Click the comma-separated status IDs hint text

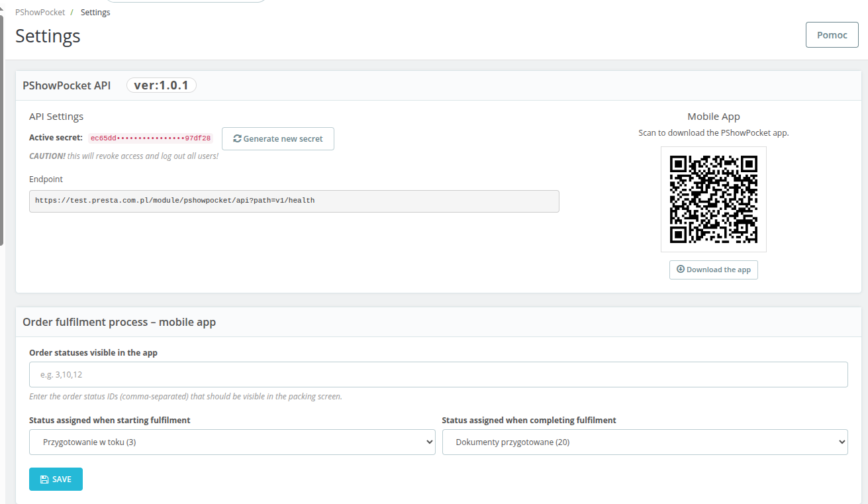tap(185, 397)
